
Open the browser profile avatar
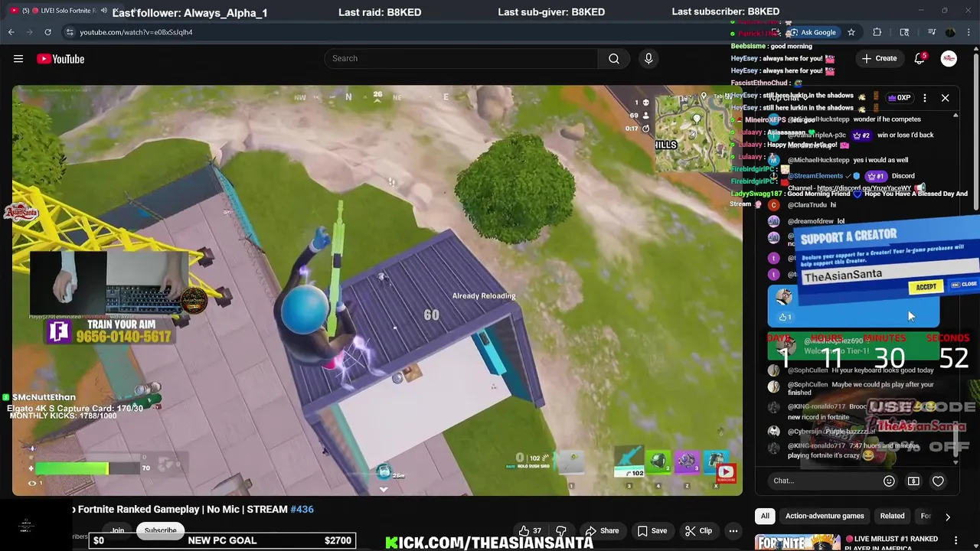click(950, 32)
